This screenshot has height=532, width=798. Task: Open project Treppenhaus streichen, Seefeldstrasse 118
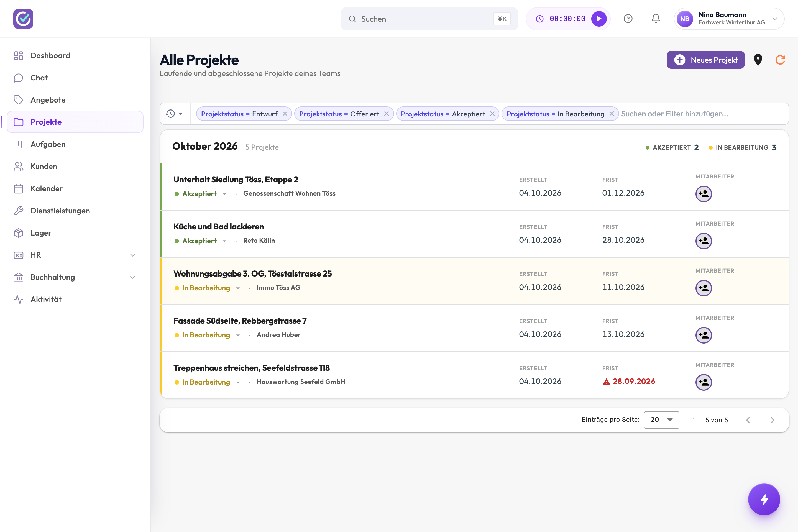click(x=251, y=368)
